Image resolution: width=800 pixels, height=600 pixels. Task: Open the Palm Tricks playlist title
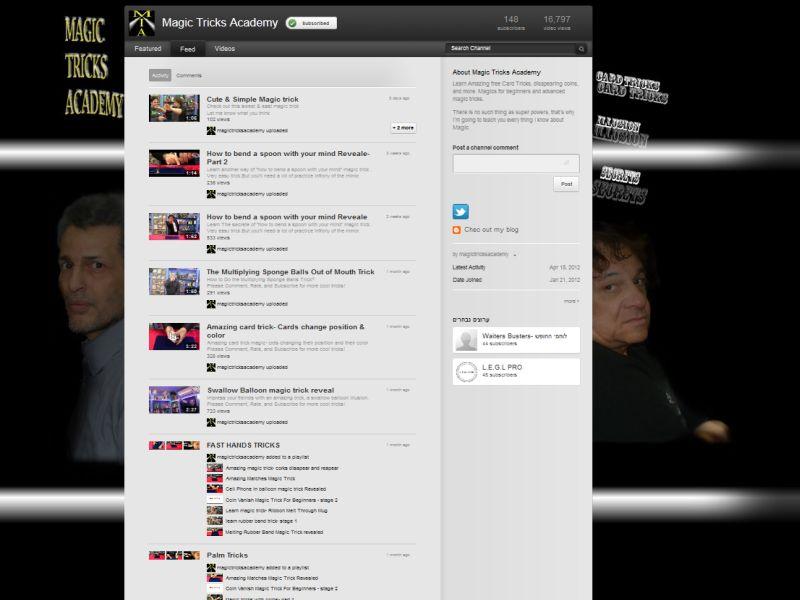(227, 555)
